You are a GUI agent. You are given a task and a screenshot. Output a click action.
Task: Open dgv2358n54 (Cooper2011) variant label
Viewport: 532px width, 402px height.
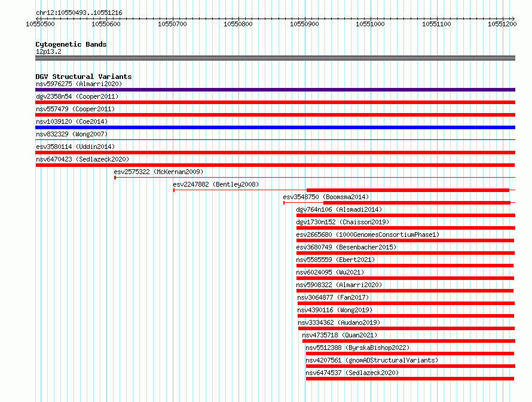pos(77,96)
